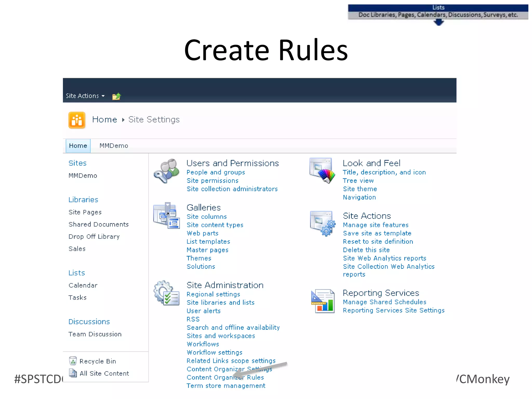Click the Look and Feel icon
The image size is (532, 399).
tap(322, 170)
